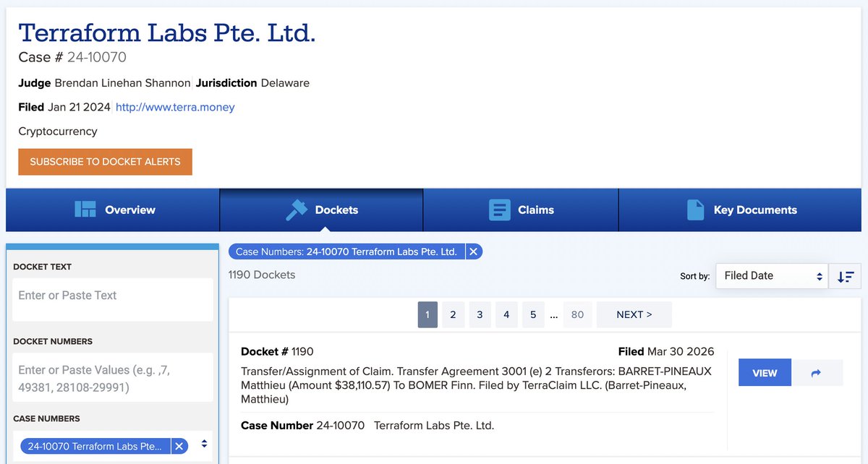Remove 24-10070 tag in Case Numbers field
Viewport: 868px width, 464px height.
tap(179, 446)
